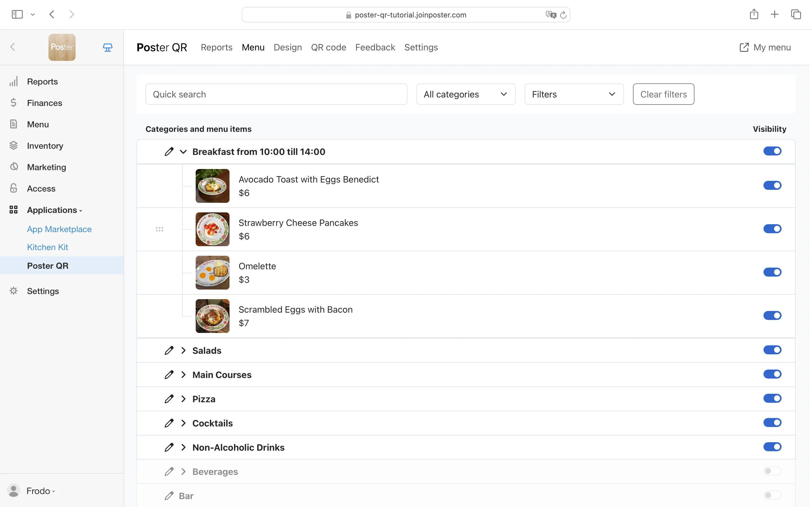
Task: Click the browser share icon
Action: tap(754, 14)
